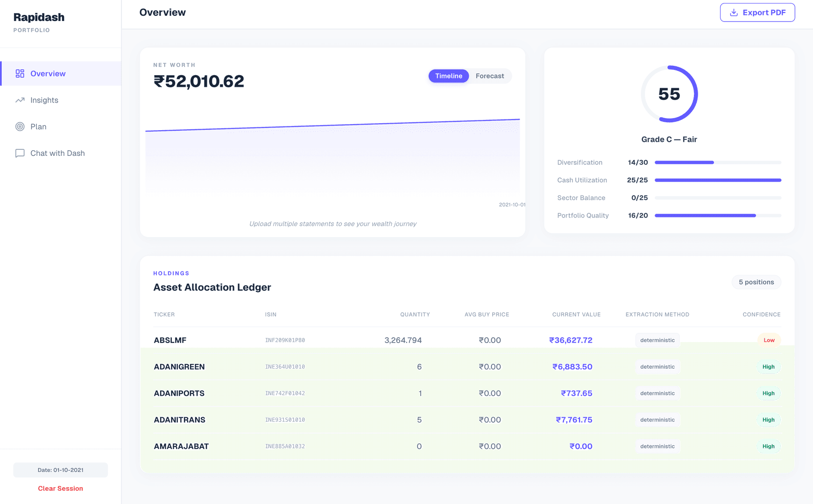This screenshot has height=504, width=813.
Task: Click deterministic tag in AMARAJABAT row
Action: 657,447
